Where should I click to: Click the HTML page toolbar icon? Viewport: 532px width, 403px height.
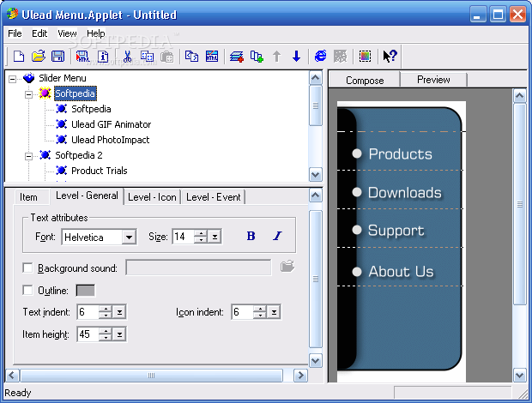click(x=212, y=56)
